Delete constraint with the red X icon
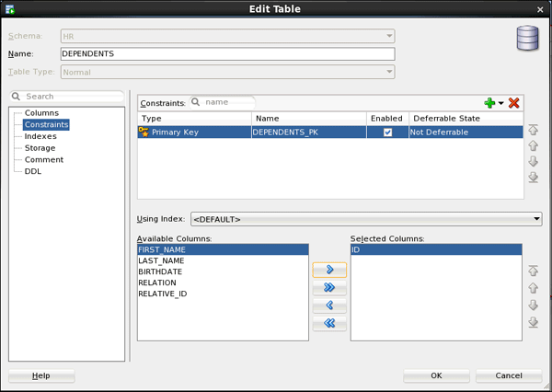The height and width of the screenshot is (392, 552). pos(514,103)
